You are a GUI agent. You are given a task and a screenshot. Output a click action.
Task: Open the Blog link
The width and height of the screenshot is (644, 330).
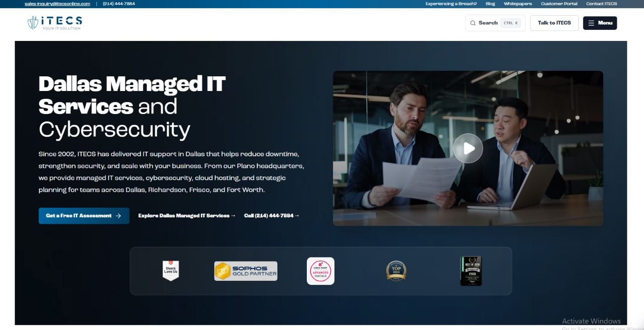(490, 4)
